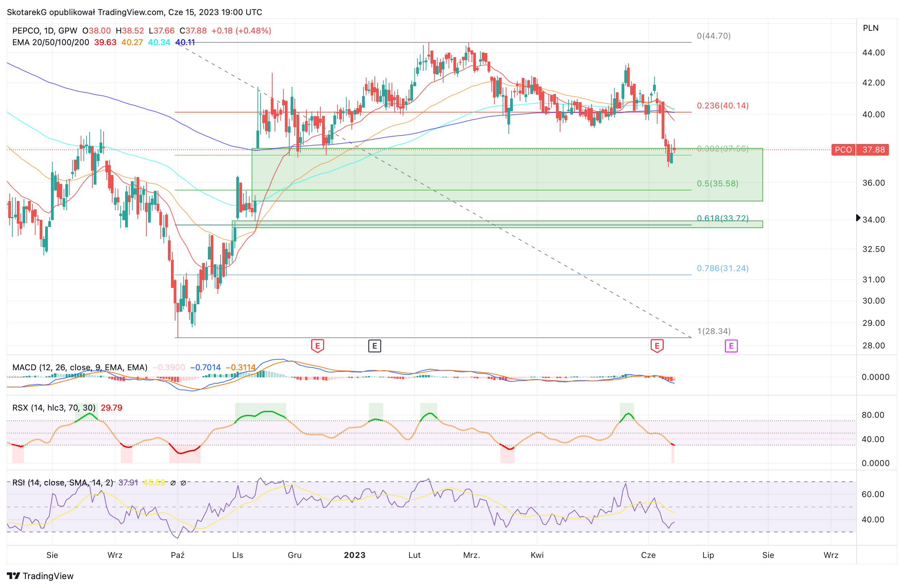
Task: Click the EMA 50 value 40.27
Action: [x=132, y=42]
